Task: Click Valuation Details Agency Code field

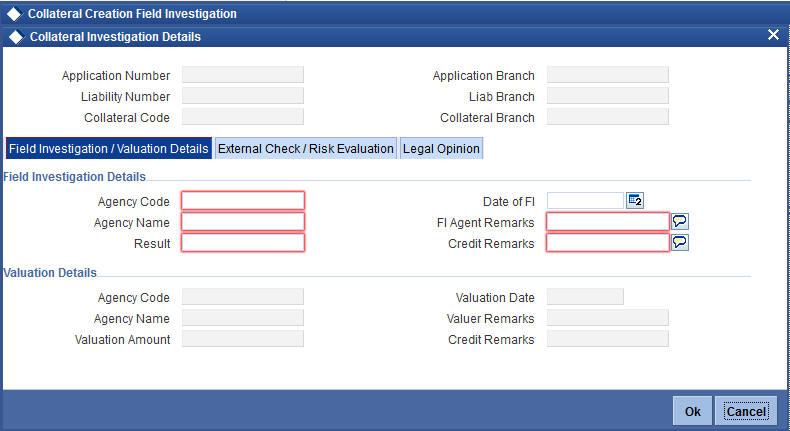Action: (243, 297)
